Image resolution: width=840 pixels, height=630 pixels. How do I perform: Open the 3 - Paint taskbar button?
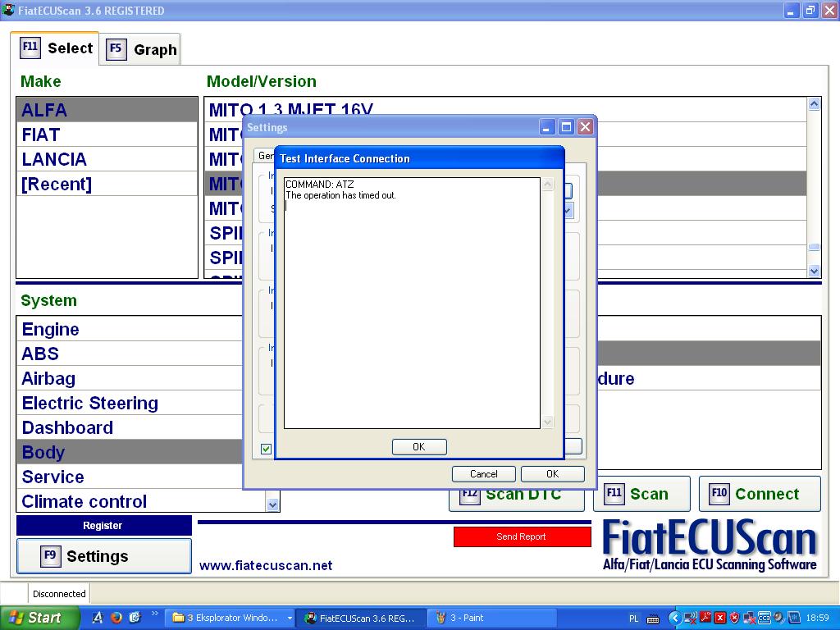492,618
